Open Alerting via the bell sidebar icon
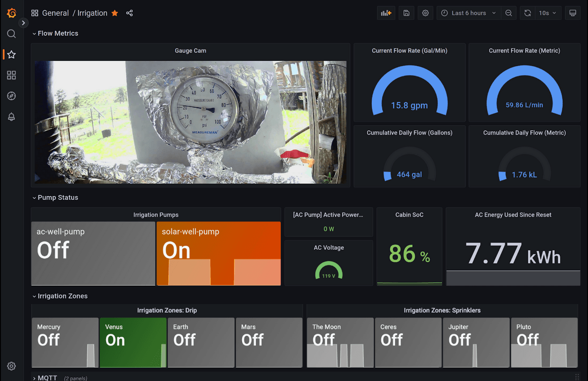Viewport: 588px width, 381px height. [x=11, y=117]
